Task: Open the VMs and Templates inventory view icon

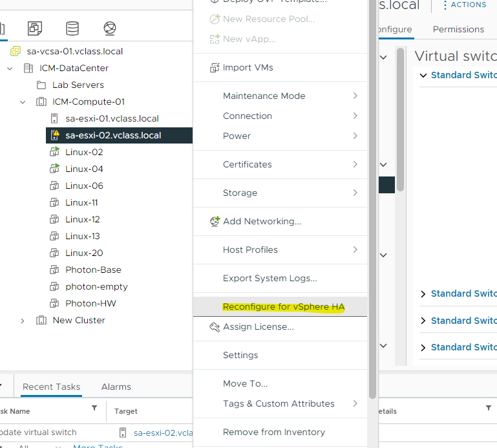Action: [x=35, y=28]
